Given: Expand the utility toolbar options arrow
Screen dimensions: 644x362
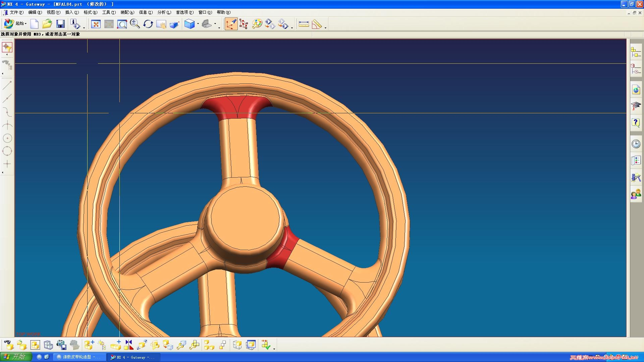Looking at the screenshot, I should (x=292, y=28).
